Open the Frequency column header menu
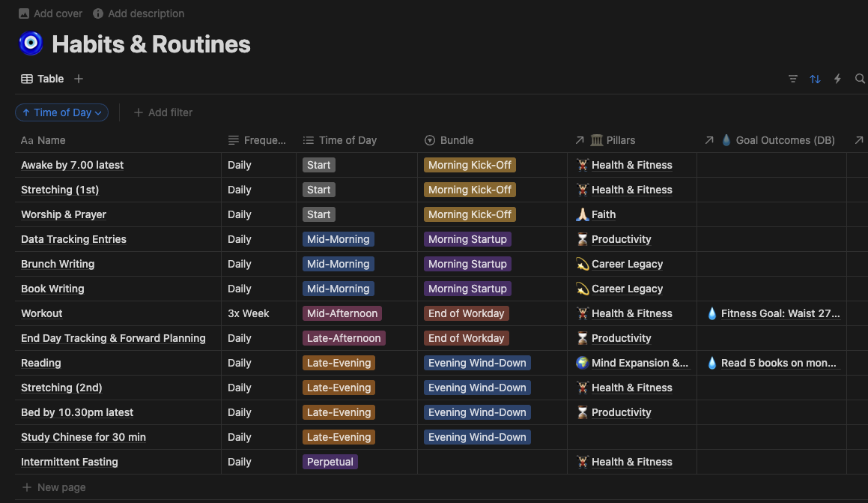Screen dimensions: 868x503 [x=258, y=140]
